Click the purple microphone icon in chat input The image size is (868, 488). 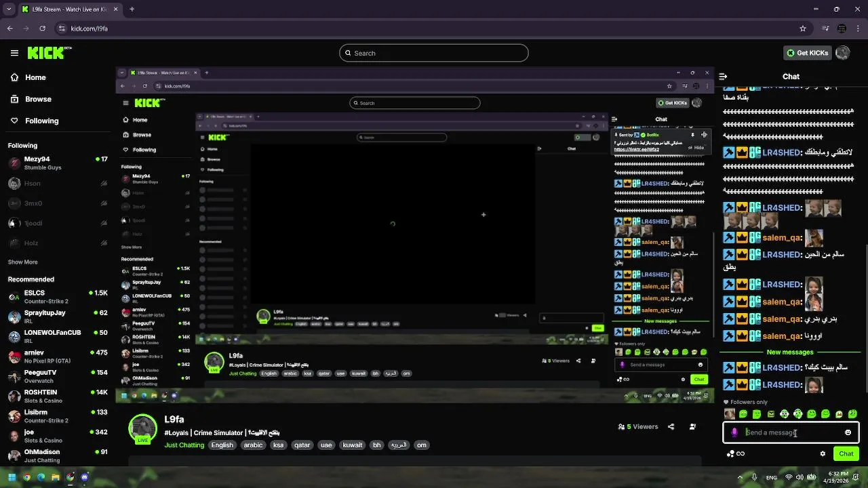point(734,432)
